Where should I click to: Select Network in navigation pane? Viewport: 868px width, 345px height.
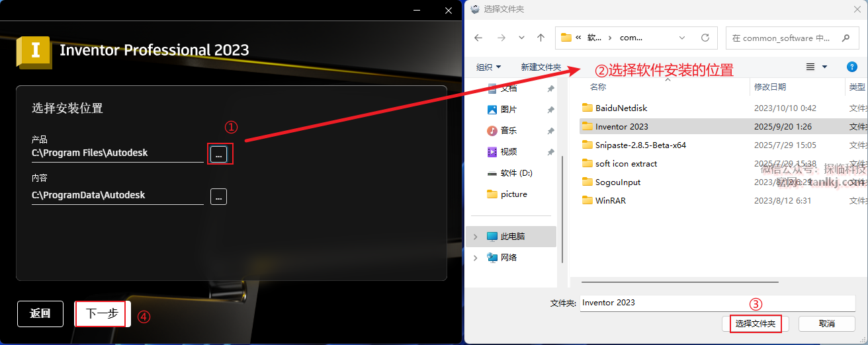pos(509,257)
